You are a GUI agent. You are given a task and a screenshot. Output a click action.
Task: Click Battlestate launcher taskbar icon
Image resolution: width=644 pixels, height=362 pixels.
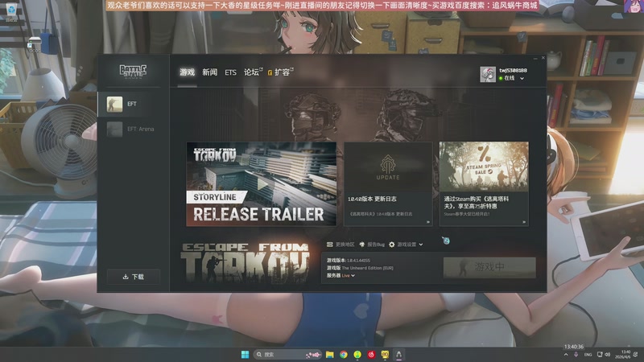coord(398,354)
